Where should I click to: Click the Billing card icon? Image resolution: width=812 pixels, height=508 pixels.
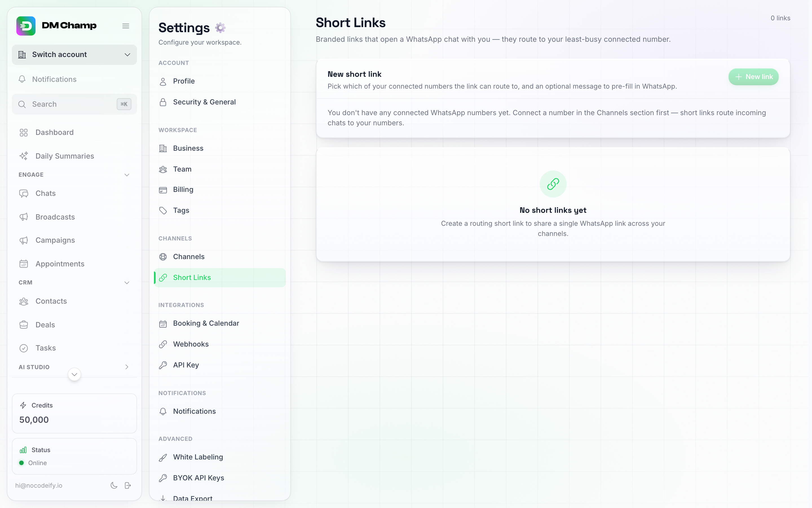[163, 190]
